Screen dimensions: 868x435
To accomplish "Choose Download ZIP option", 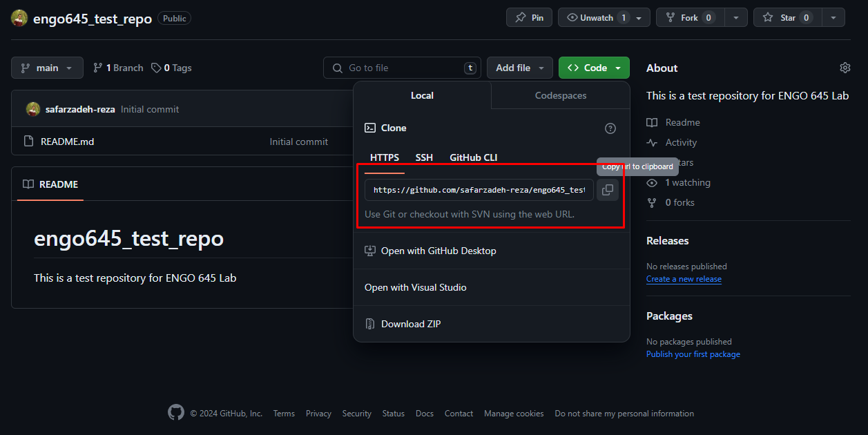I will click(492, 324).
